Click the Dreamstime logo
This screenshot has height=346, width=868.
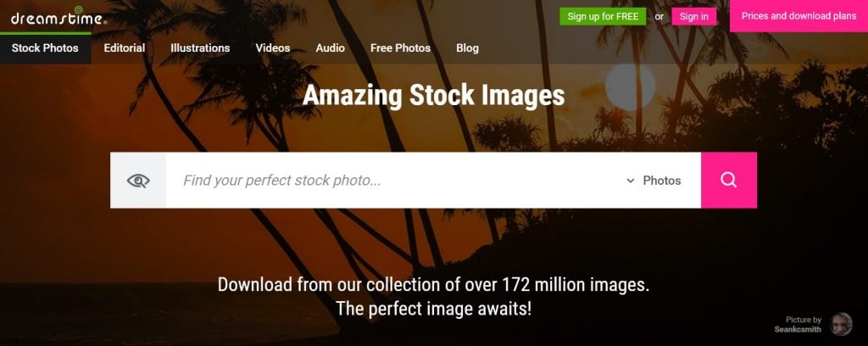click(58, 17)
